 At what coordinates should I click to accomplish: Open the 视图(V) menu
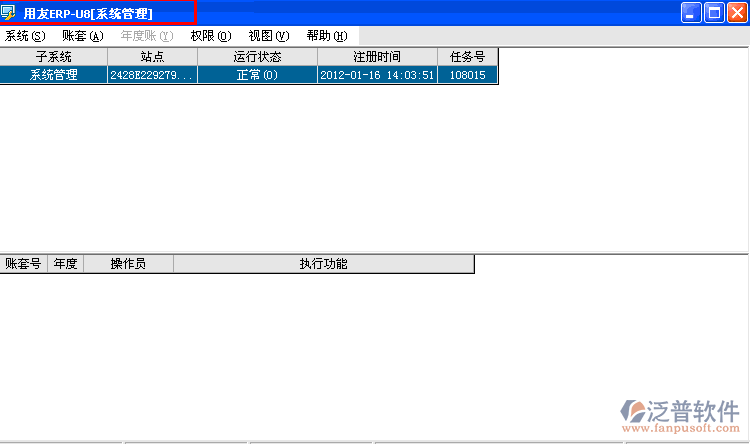pyautogui.click(x=269, y=36)
